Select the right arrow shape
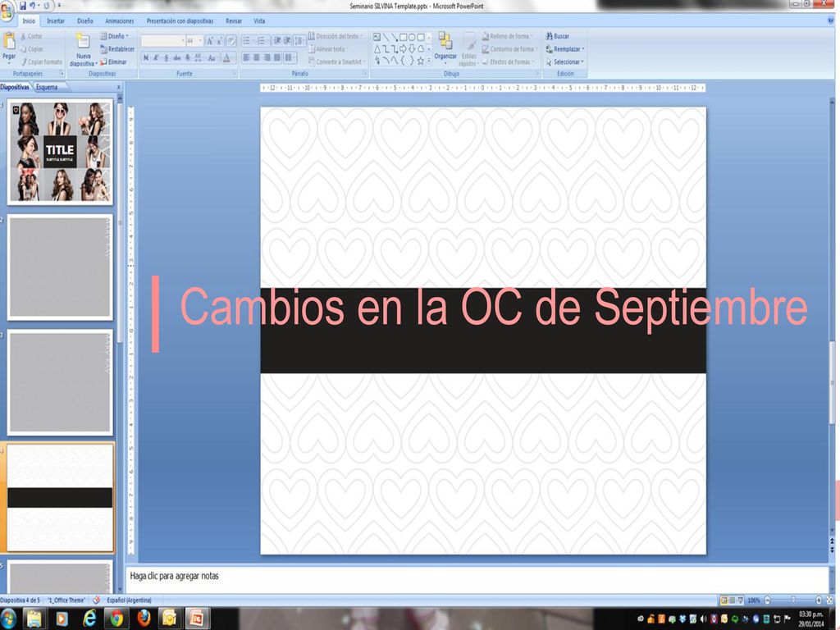 [x=403, y=48]
